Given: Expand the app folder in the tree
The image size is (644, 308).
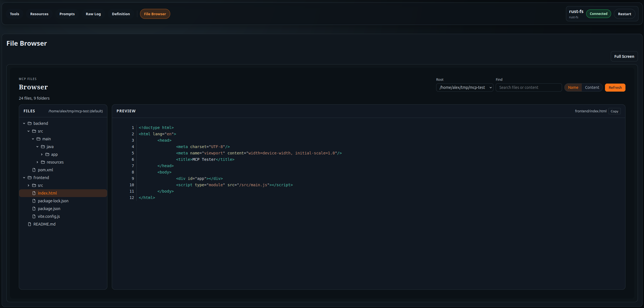Looking at the screenshot, I should 41,154.
